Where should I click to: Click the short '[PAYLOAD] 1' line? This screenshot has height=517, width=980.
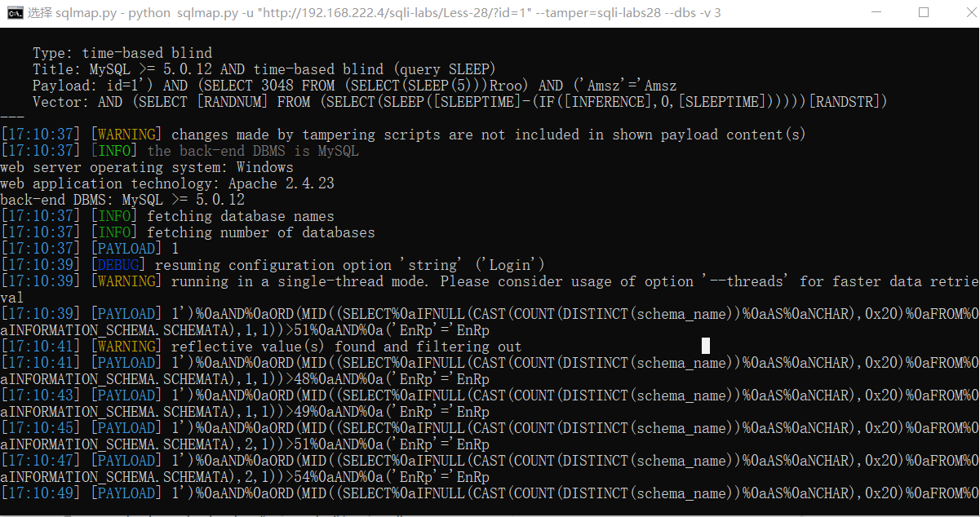pyautogui.click(x=90, y=249)
